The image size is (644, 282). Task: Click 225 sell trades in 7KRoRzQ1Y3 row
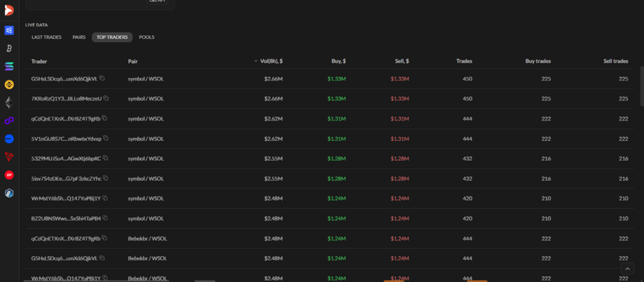click(x=623, y=99)
